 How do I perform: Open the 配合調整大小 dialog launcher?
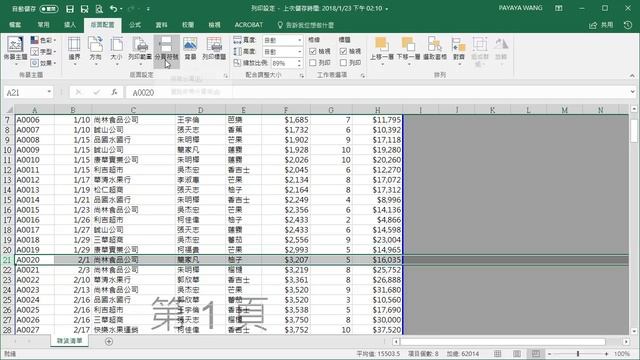click(302, 76)
